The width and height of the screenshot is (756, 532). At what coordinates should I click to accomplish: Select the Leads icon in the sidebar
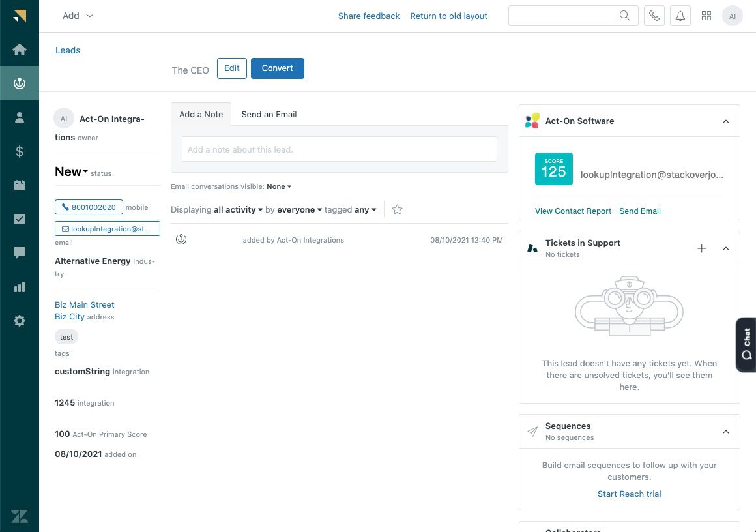[x=20, y=83]
